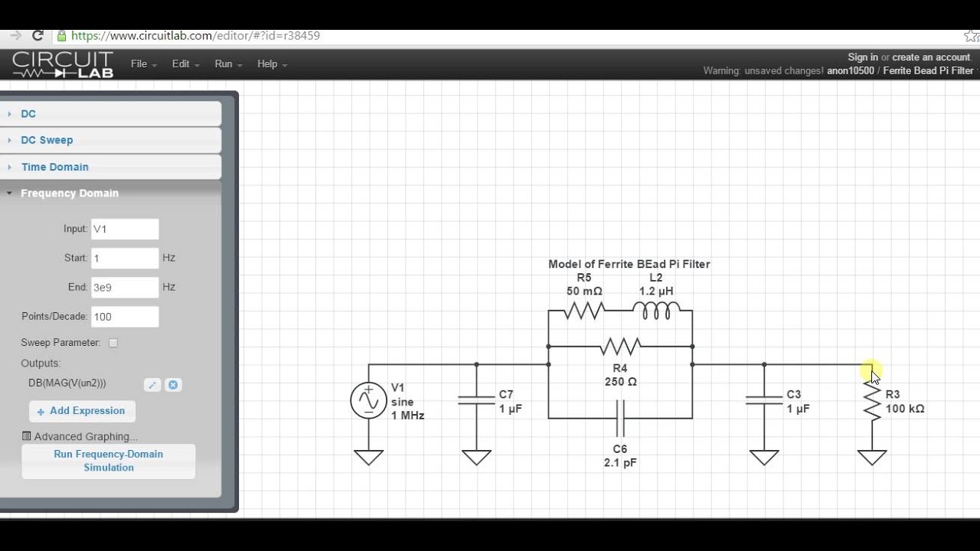
Task: Open the Ferrite Bead Pi Filter title link
Action: [x=928, y=70]
